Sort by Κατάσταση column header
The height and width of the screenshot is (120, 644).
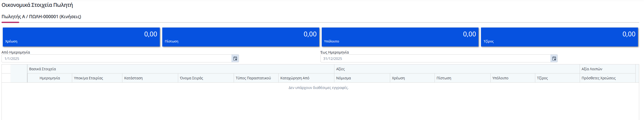(150, 78)
